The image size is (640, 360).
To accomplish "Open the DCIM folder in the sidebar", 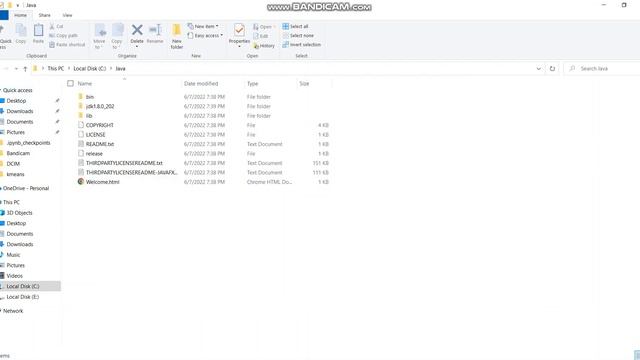I will pyautogui.click(x=13, y=164).
